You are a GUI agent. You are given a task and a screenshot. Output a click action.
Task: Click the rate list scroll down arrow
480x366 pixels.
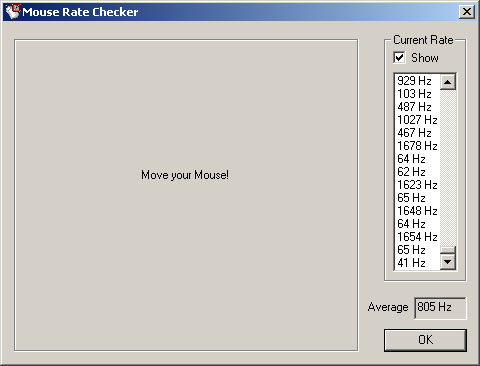pyautogui.click(x=448, y=262)
